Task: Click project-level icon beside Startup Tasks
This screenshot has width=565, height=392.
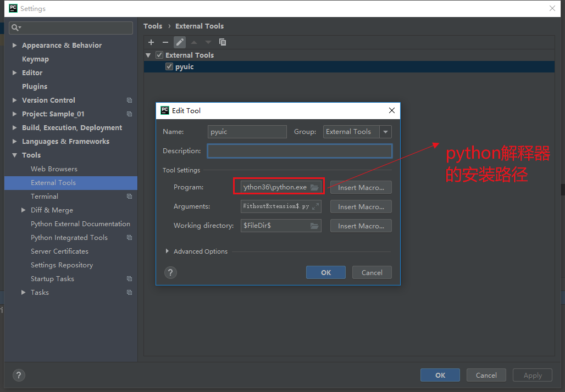Action: pos(129,278)
